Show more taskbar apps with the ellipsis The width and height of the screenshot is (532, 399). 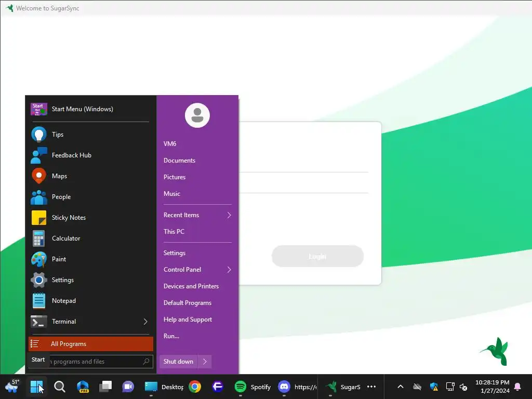click(371, 387)
